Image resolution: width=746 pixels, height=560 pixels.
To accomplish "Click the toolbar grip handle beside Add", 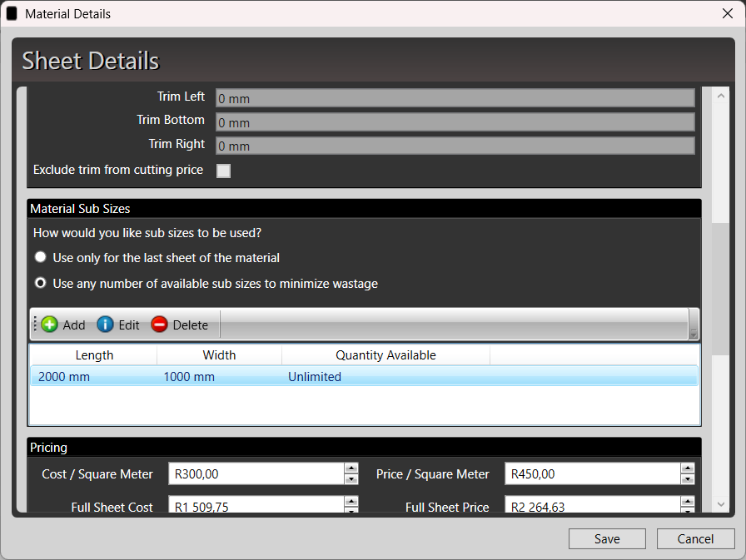I will pyautogui.click(x=35, y=325).
